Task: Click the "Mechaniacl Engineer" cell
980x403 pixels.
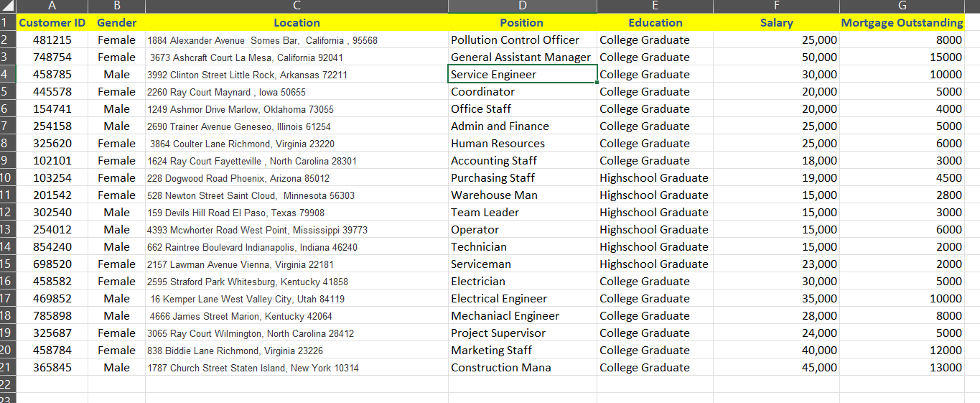Action: [x=522, y=316]
